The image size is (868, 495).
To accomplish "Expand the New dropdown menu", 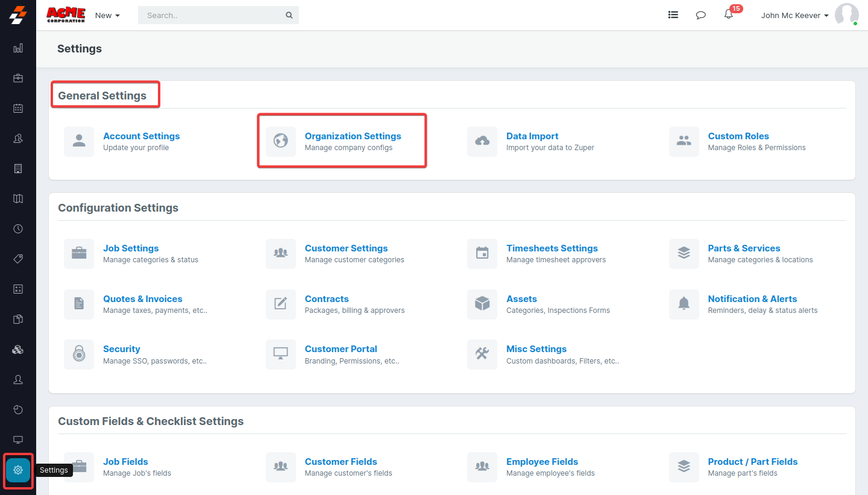I will coord(107,15).
